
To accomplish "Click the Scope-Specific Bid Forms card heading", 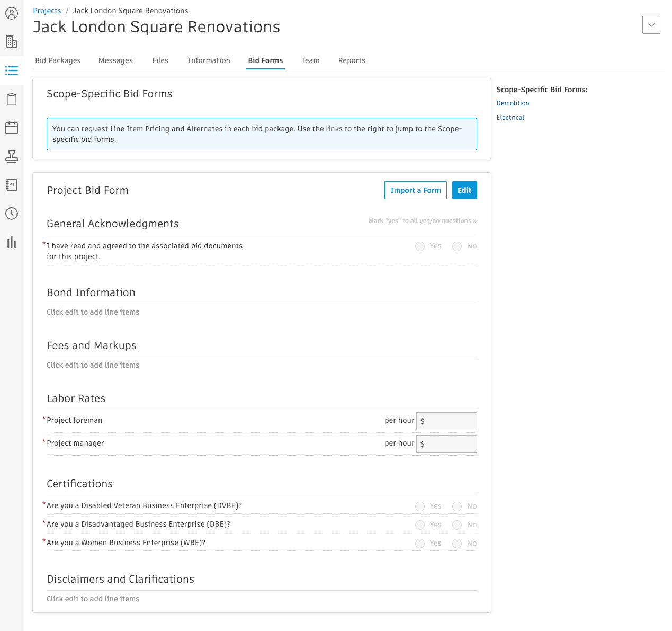I will (110, 94).
